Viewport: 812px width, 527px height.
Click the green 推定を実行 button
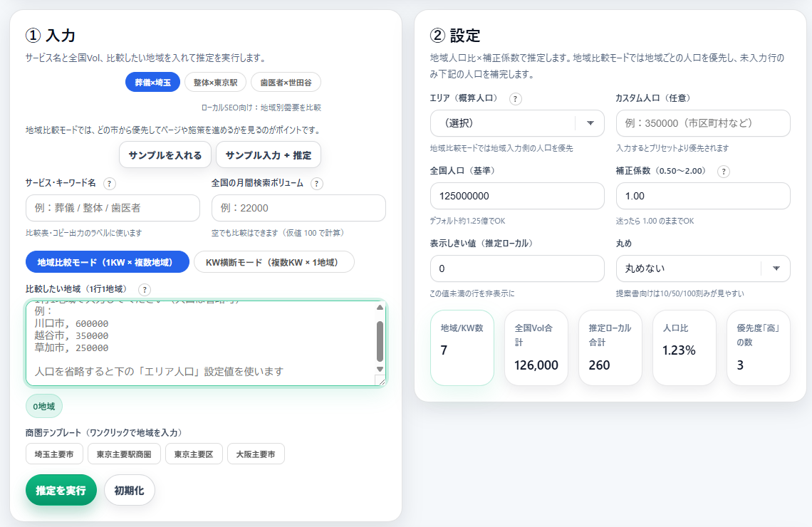pos(61,490)
